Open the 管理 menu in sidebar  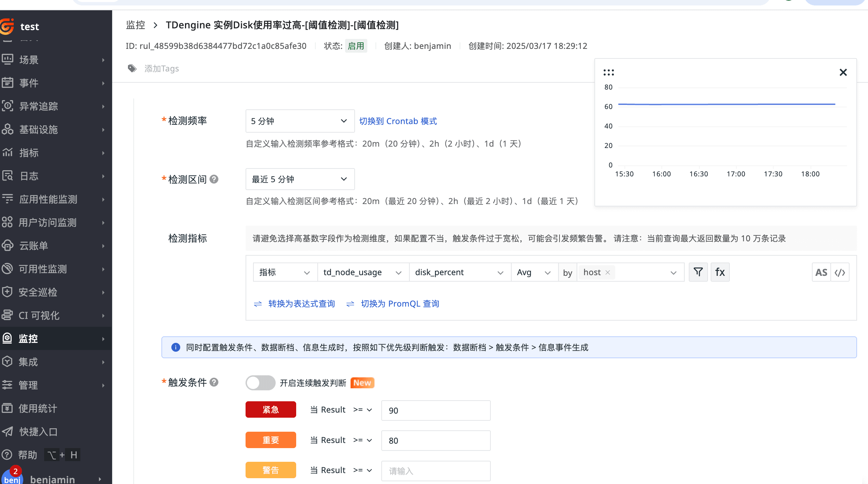[56, 385]
